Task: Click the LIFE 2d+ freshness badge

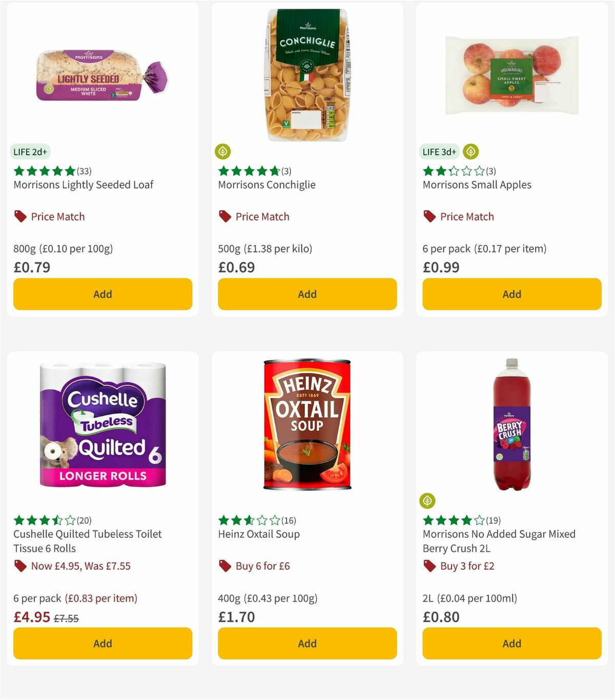Action: pos(29,152)
